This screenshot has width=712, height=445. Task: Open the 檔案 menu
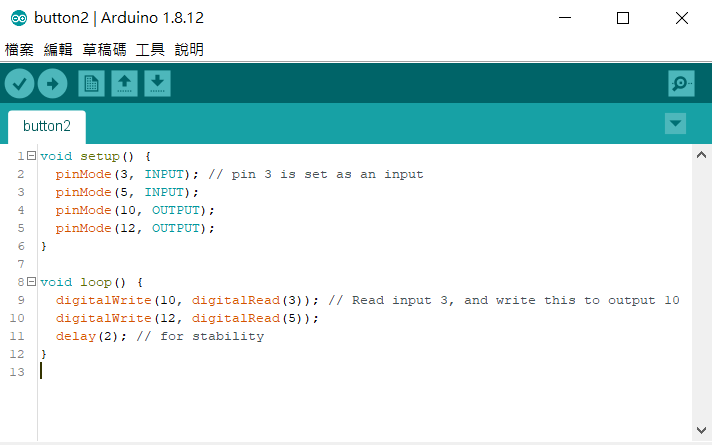[x=19, y=49]
